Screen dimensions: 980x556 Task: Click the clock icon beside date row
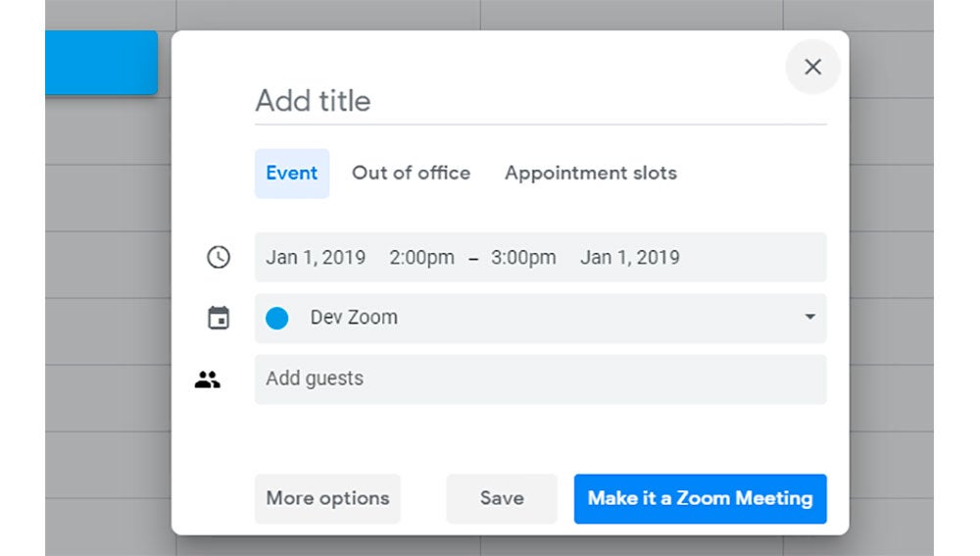coord(219,257)
